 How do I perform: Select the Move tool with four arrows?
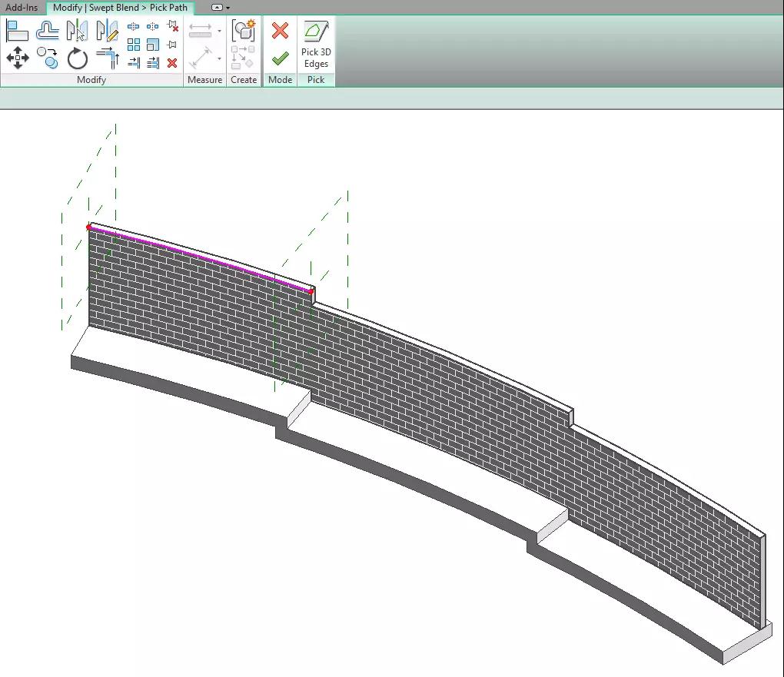18,58
